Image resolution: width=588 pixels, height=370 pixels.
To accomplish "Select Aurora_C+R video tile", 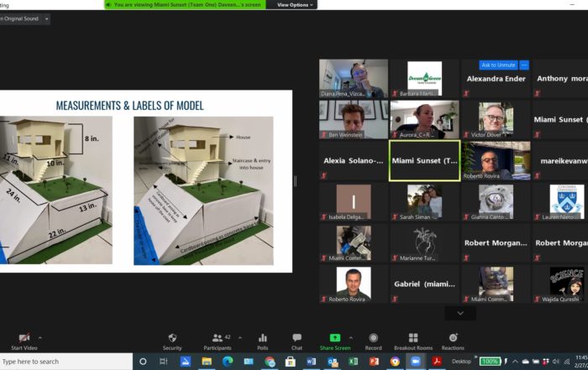I will point(424,120).
